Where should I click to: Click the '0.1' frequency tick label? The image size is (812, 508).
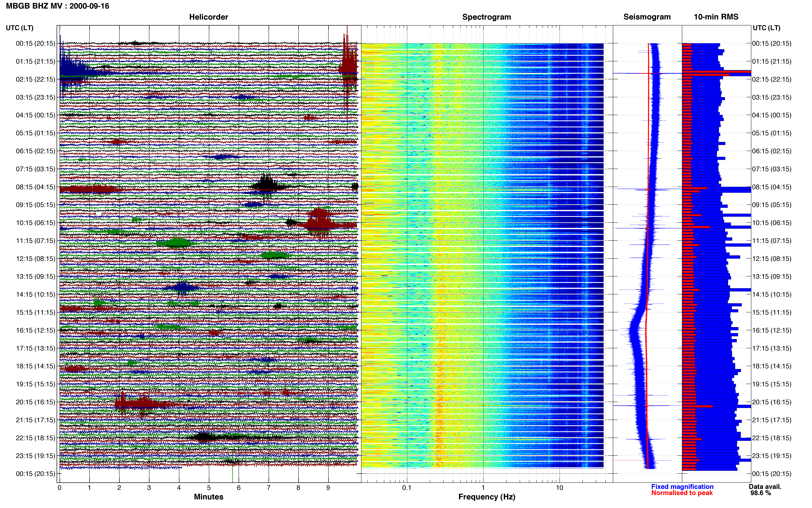407,488
